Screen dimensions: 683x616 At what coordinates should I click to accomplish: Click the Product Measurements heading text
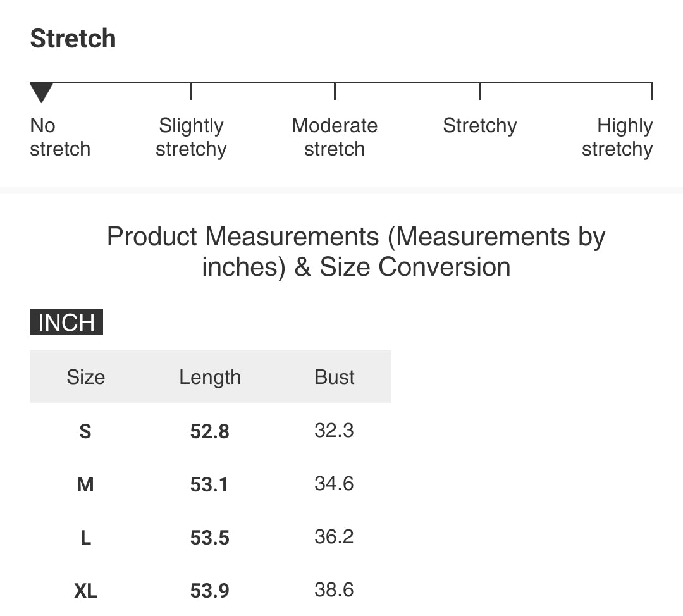coord(356,252)
